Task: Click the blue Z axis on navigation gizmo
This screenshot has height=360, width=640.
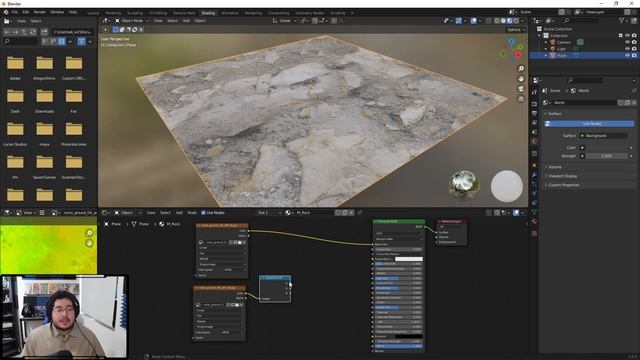Action: click(511, 41)
